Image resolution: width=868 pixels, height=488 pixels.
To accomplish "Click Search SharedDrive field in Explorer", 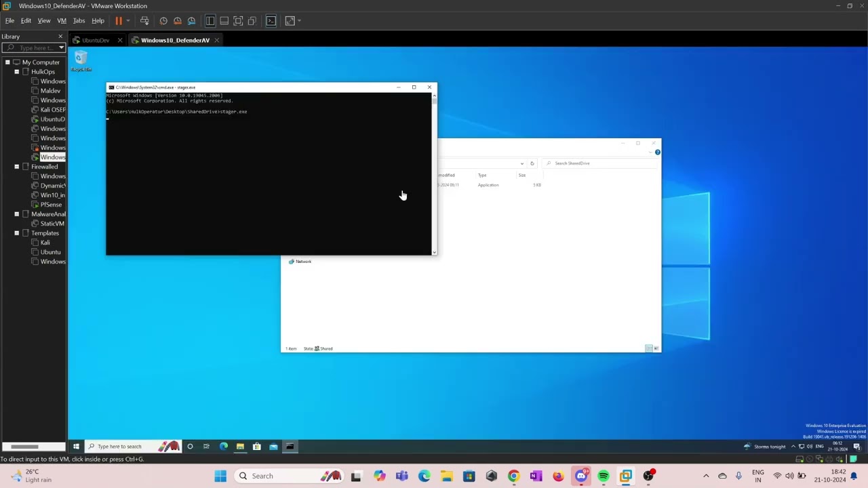I will [600, 163].
